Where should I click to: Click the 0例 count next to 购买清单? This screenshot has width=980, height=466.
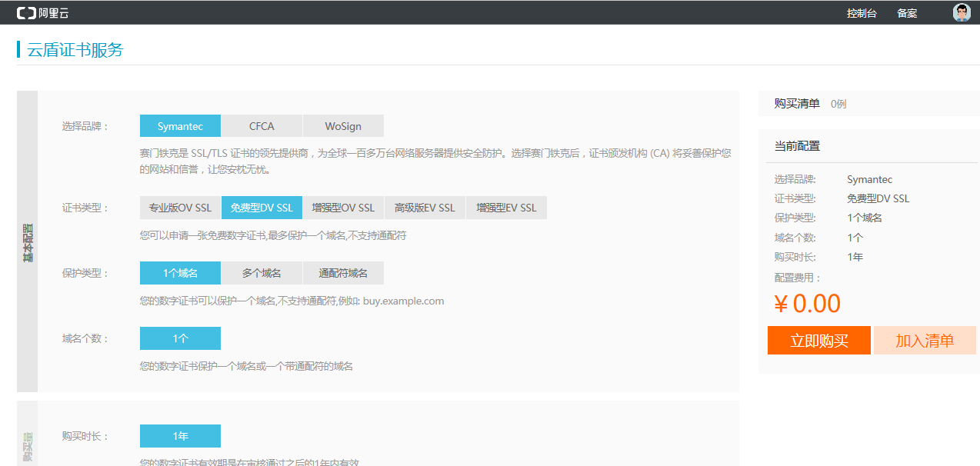[838, 104]
